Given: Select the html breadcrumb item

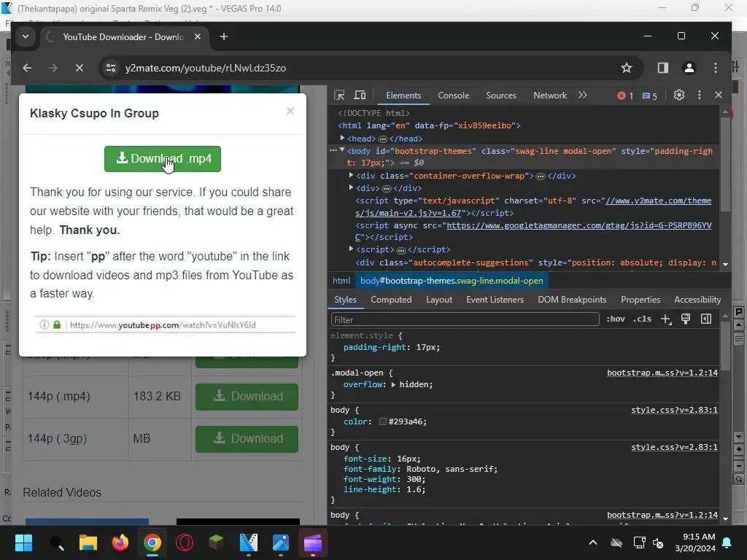Looking at the screenshot, I should click(341, 281).
